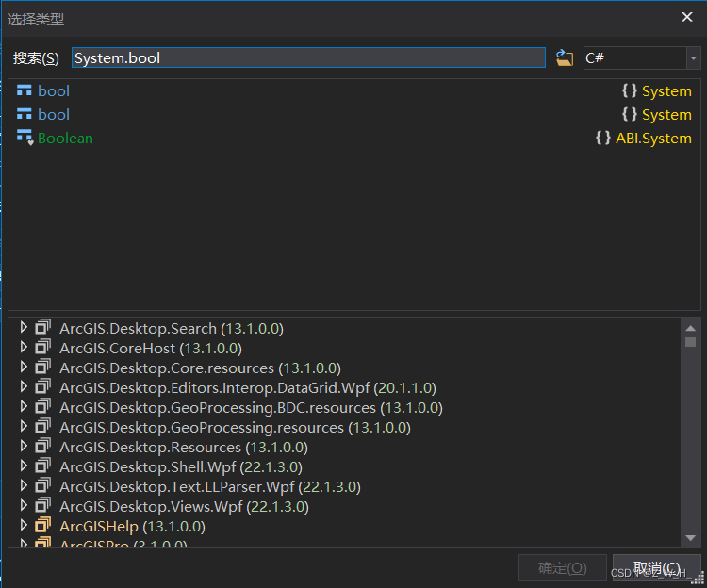Click the orange ArcGISHelp assembly icon
The height and width of the screenshot is (588, 707).
click(x=42, y=526)
